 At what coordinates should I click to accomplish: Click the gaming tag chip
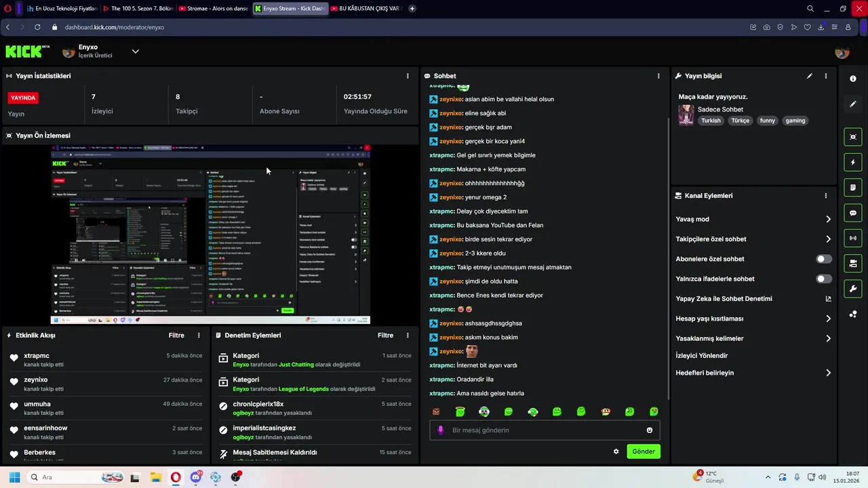795,121
